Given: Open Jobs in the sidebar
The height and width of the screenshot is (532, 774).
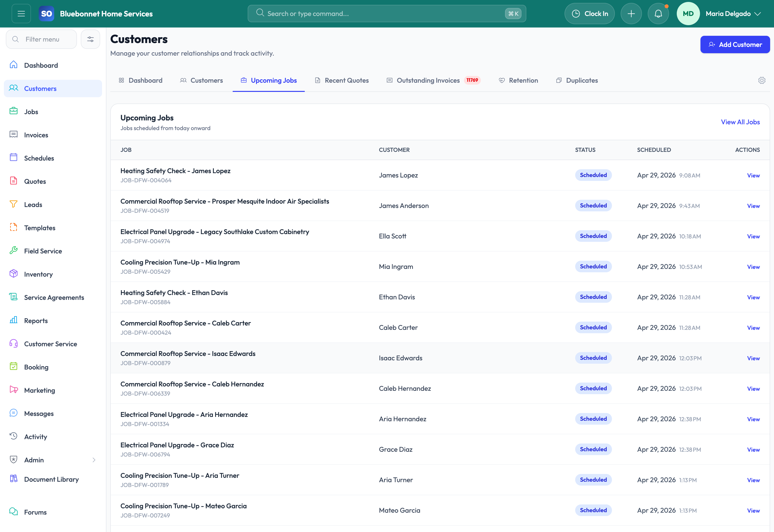Looking at the screenshot, I should (x=53, y=112).
